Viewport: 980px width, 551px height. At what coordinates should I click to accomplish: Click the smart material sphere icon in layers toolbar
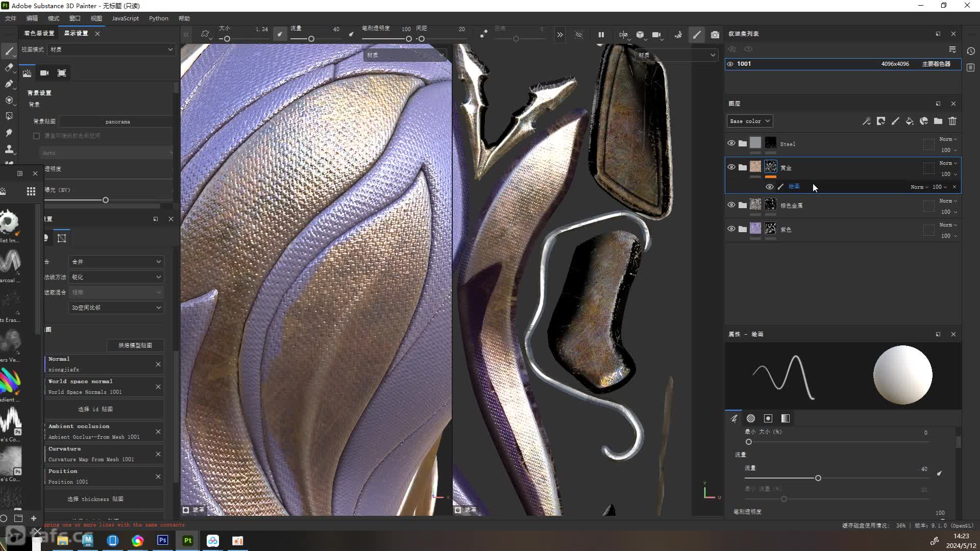point(924,121)
